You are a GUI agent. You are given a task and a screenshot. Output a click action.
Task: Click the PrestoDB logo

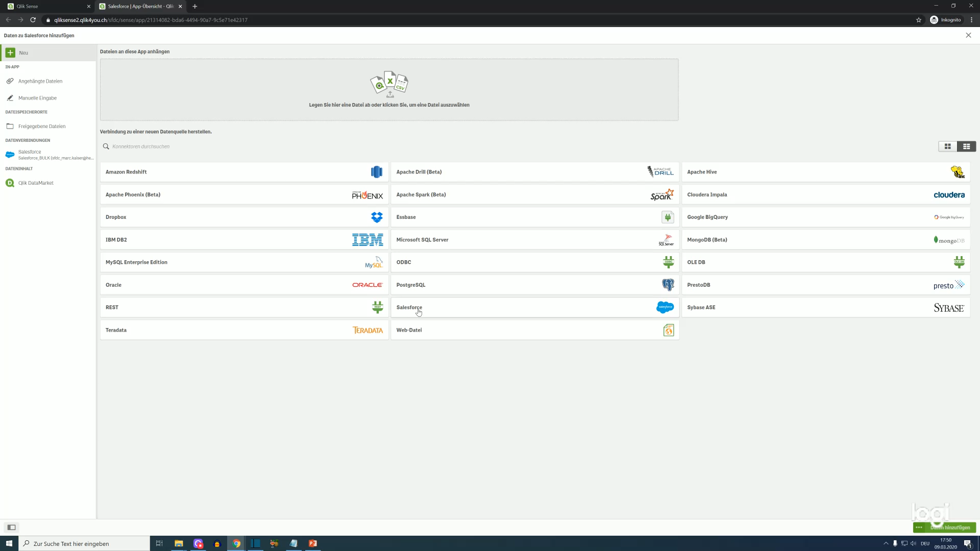(x=949, y=285)
